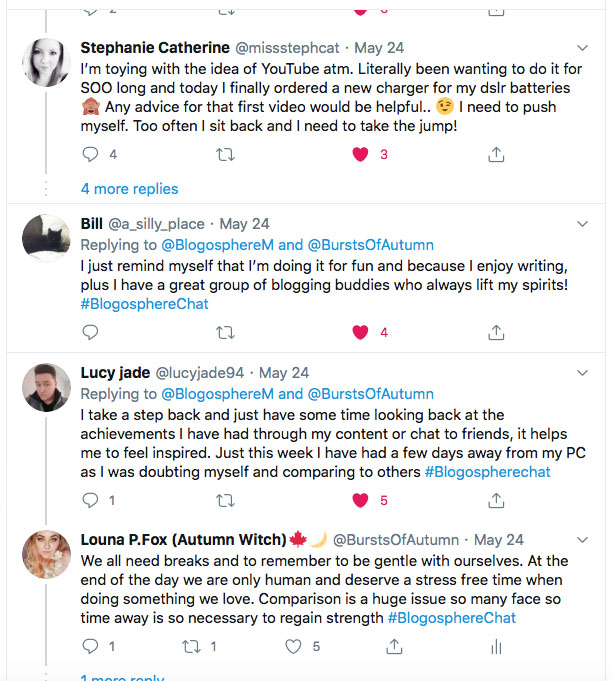Unlike Stephanie Catherine's tweet with 3 likes
Viewport: 612px width, 681px height.
[x=360, y=155]
